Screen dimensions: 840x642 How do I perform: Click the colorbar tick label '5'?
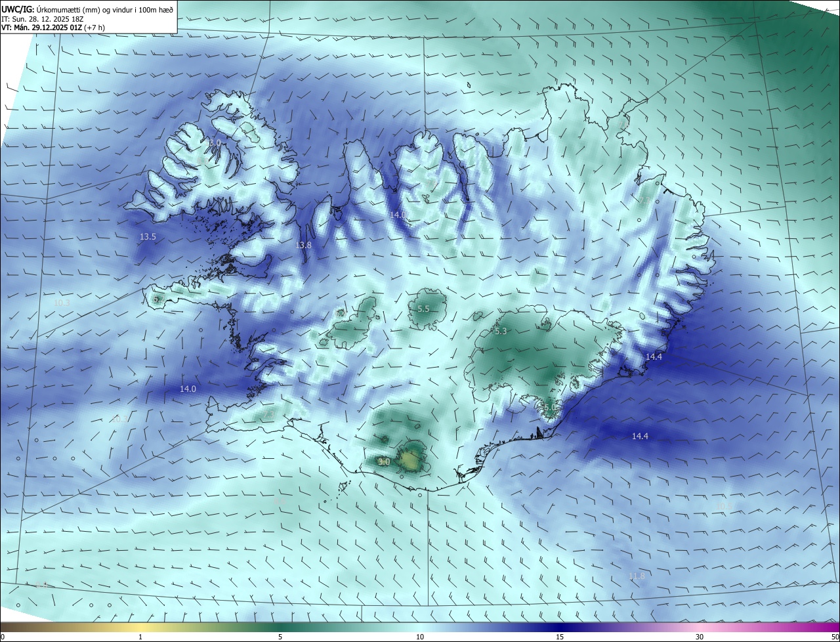tap(280, 637)
